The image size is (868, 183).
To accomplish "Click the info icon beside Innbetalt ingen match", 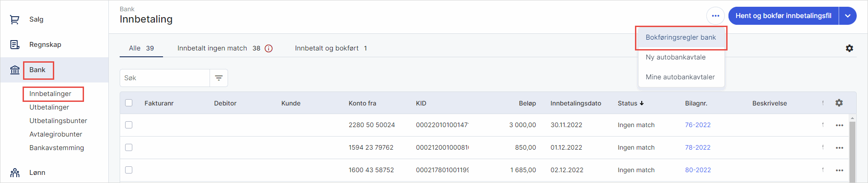I will point(269,48).
